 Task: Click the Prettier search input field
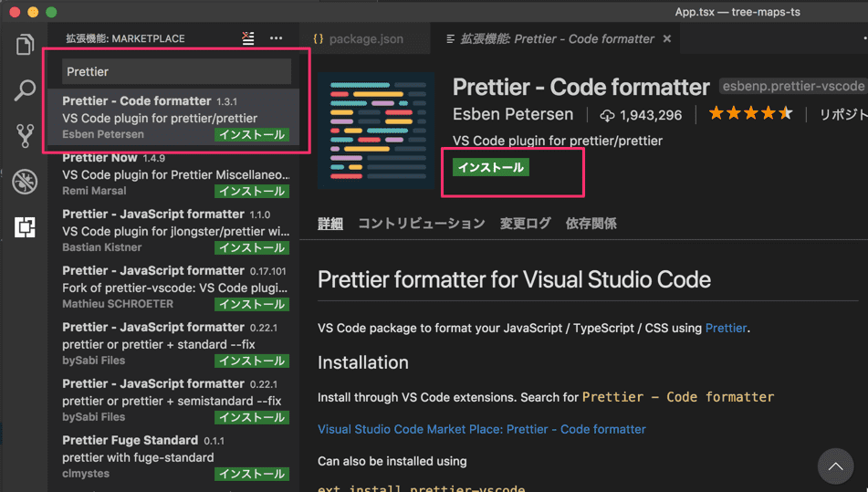176,71
